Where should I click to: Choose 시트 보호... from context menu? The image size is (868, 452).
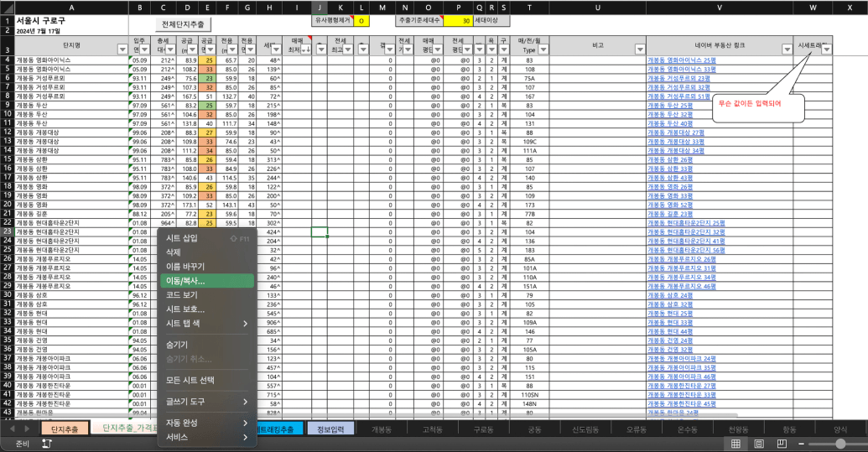[x=205, y=309]
